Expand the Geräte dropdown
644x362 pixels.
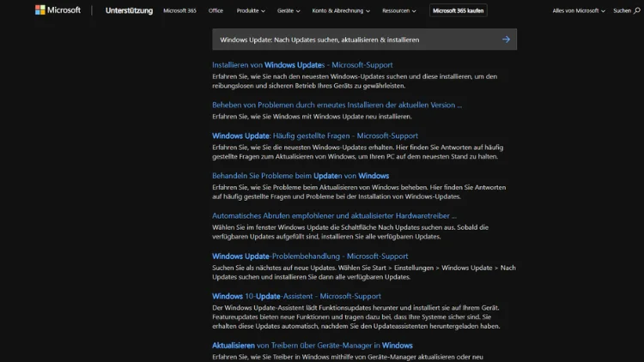coord(289,10)
